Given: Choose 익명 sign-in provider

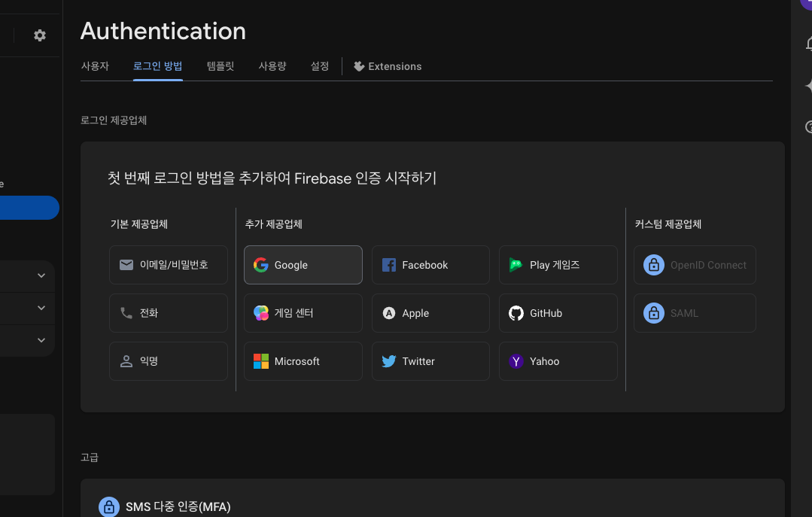Looking at the screenshot, I should pos(169,361).
